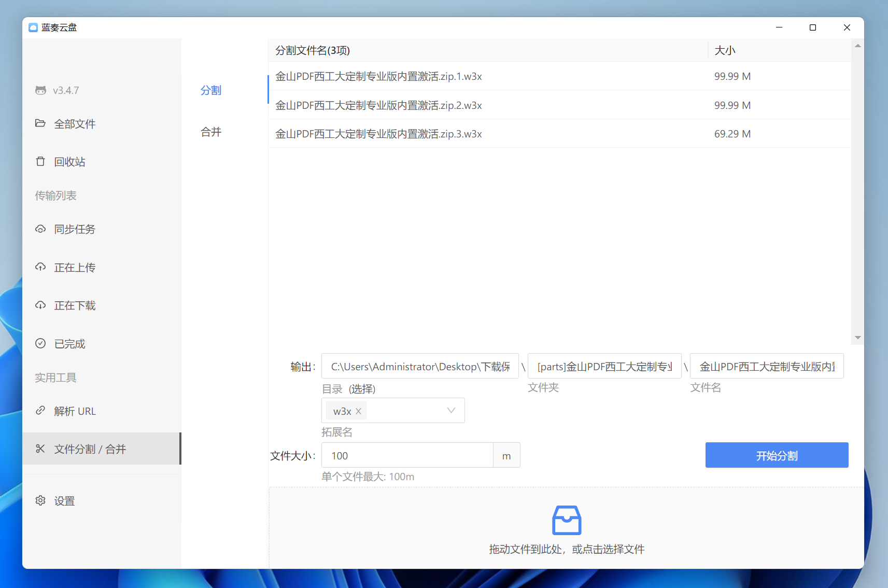Viewport: 888px width, 588px height.
Task: Click the 回收站 trash icon
Action: pos(40,161)
